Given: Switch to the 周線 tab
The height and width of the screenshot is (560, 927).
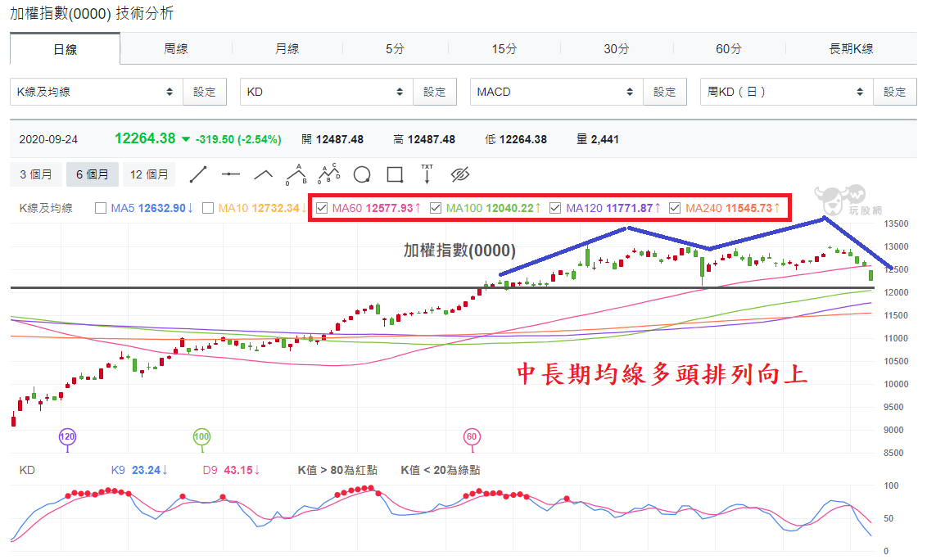Looking at the screenshot, I should [176, 49].
